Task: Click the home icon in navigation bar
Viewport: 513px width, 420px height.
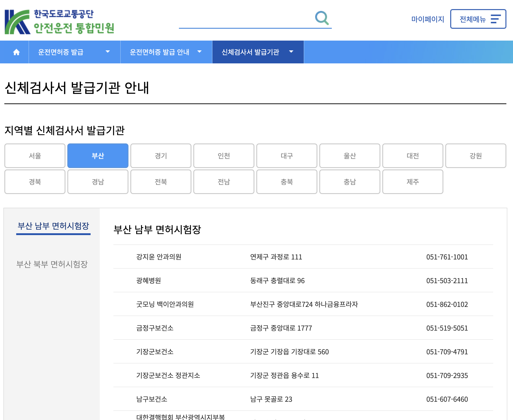Action: pyautogui.click(x=16, y=52)
